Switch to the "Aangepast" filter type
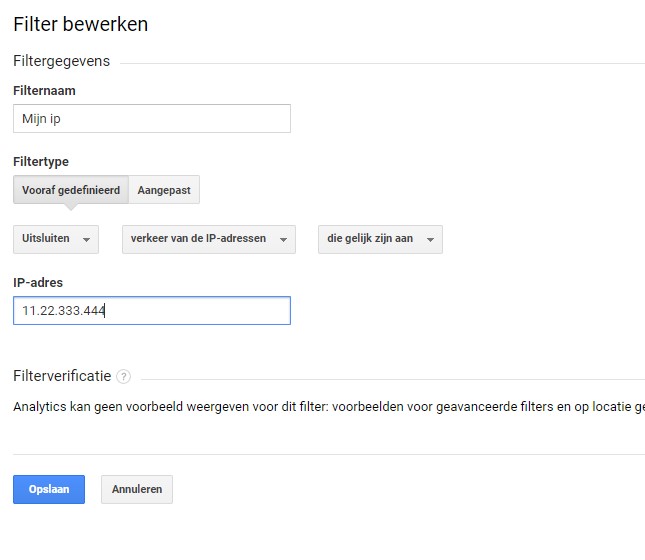 [x=165, y=190]
